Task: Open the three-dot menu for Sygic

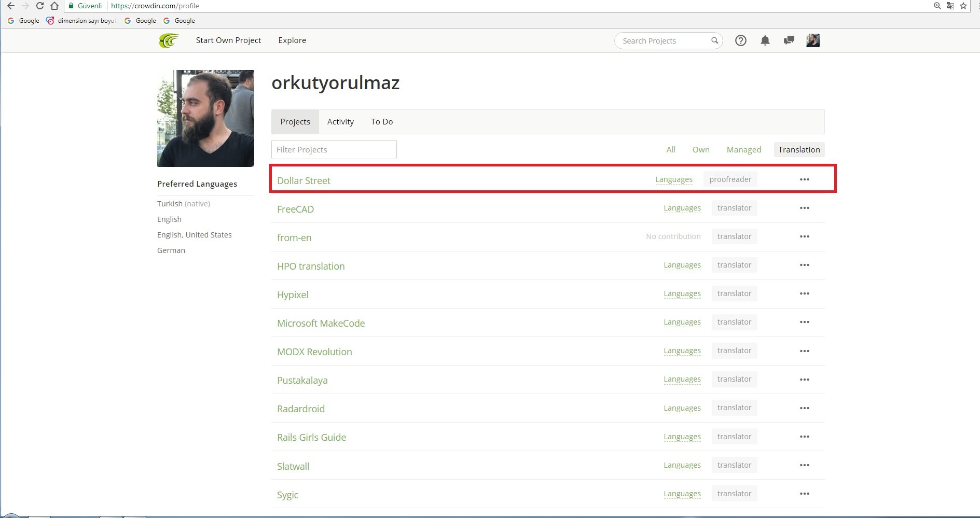Action: click(805, 494)
